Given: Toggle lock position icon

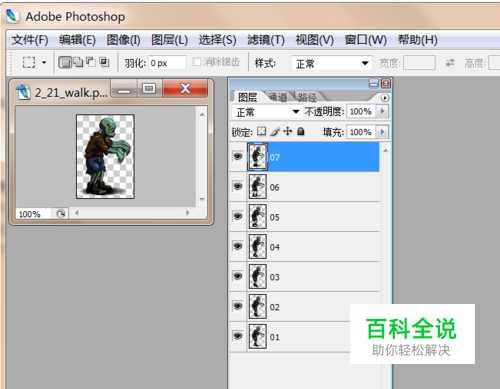Looking at the screenshot, I should pyautogui.click(x=288, y=131).
